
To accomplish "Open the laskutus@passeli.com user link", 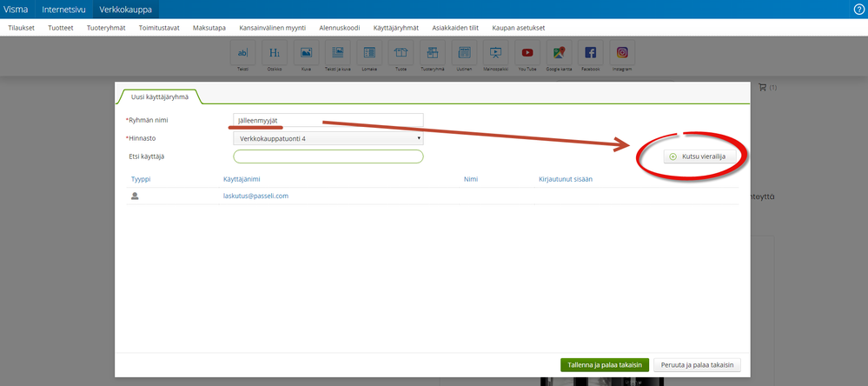I will [x=255, y=196].
